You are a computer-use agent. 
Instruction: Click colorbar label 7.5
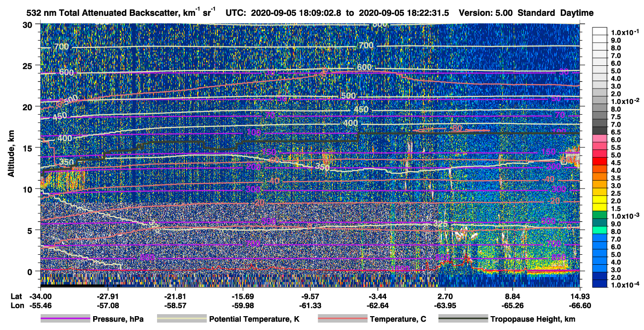(x=616, y=117)
